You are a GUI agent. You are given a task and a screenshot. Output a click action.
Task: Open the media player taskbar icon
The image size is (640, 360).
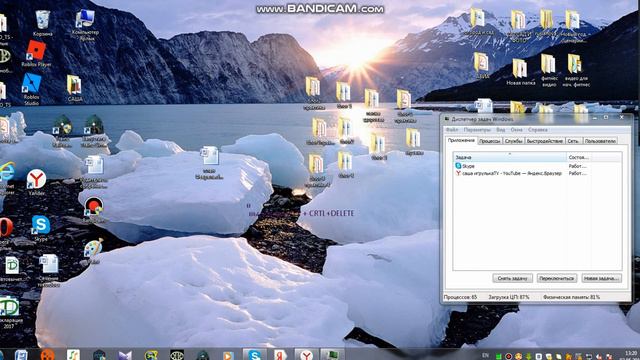click(x=228, y=355)
